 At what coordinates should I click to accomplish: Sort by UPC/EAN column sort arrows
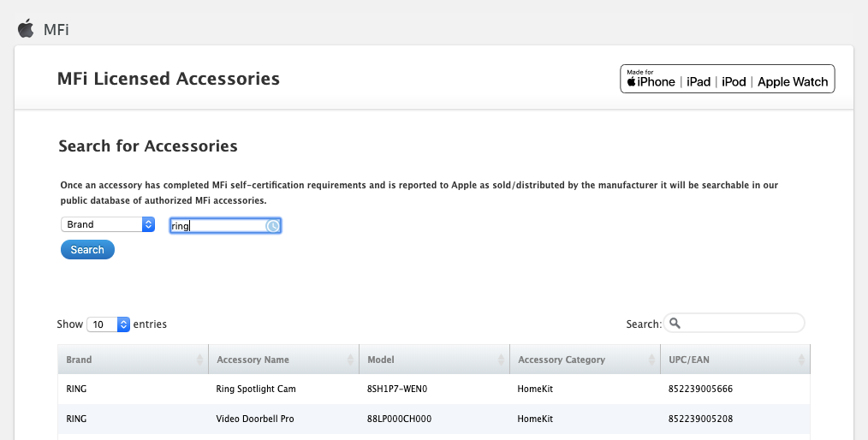coord(801,360)
